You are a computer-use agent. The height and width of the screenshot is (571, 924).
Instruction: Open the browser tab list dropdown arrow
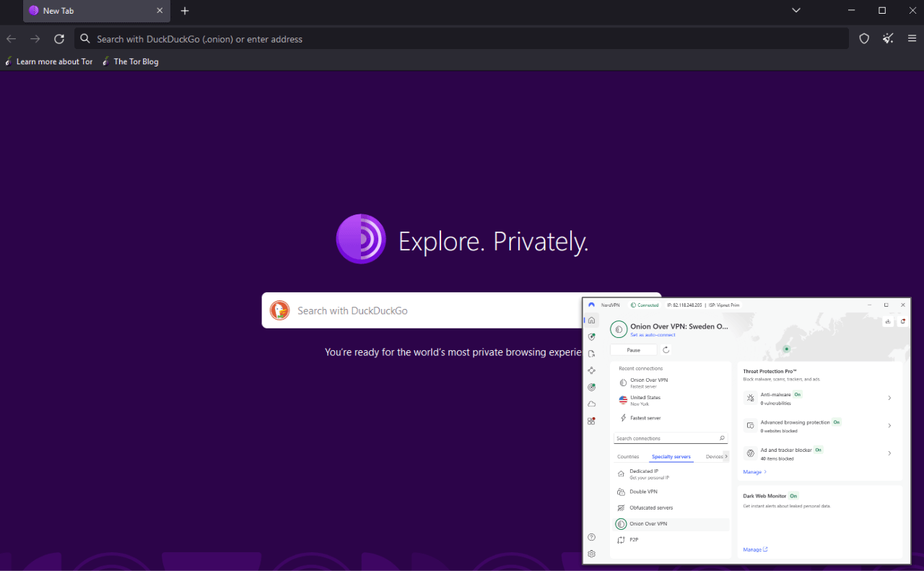point(796,10)
